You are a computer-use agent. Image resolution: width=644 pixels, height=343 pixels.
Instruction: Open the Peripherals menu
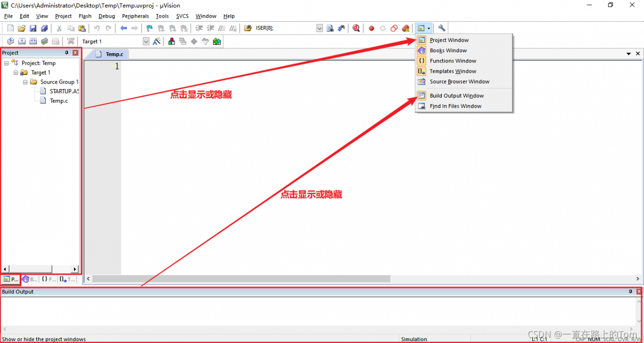(x=135, y=16)
